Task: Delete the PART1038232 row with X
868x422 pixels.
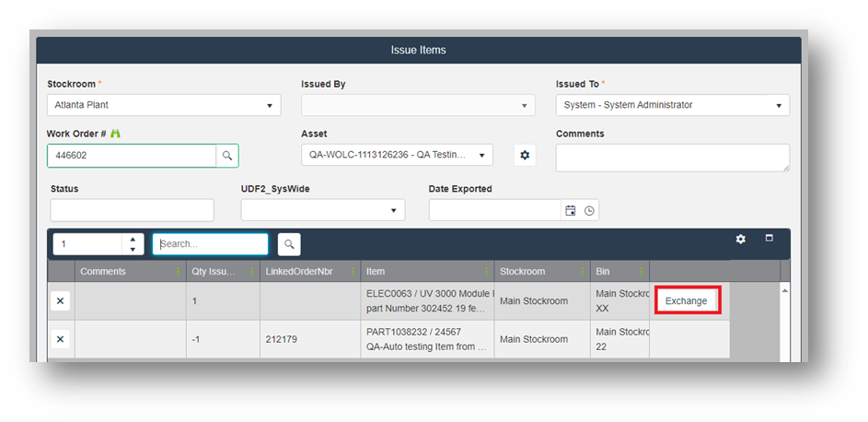Action: pyautogui.click(x=61, y=339)
